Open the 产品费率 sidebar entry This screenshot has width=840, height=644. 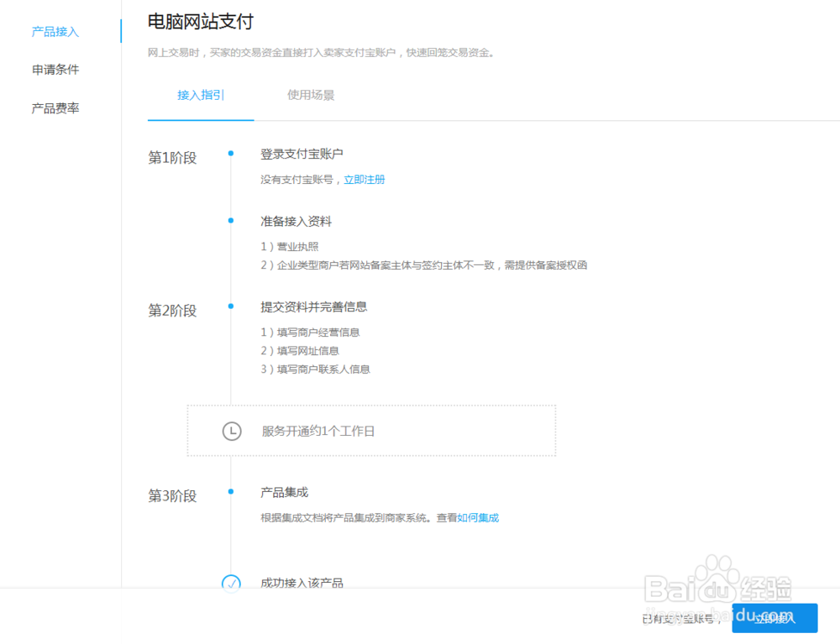pyautogui.click(x=55, y=107)
